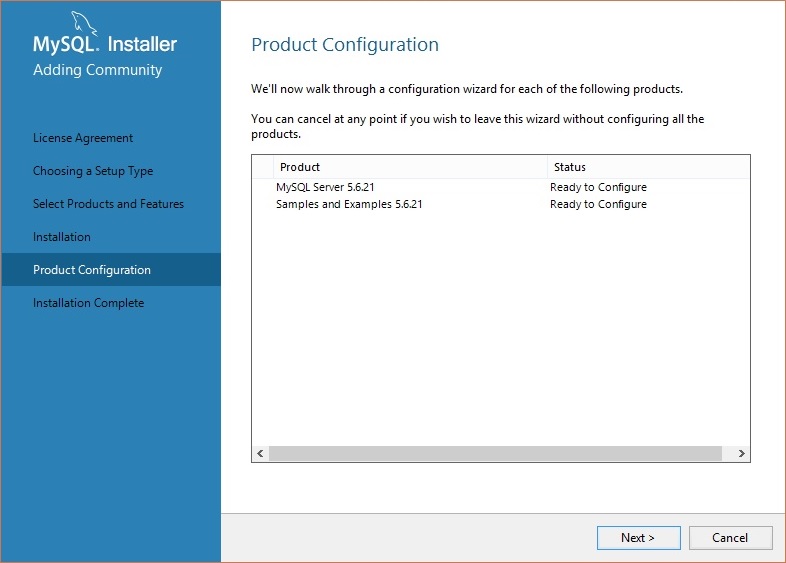Select Select Products and Features step
The width and height of the screenshot is (786, 563).
[x=108, y=204]
